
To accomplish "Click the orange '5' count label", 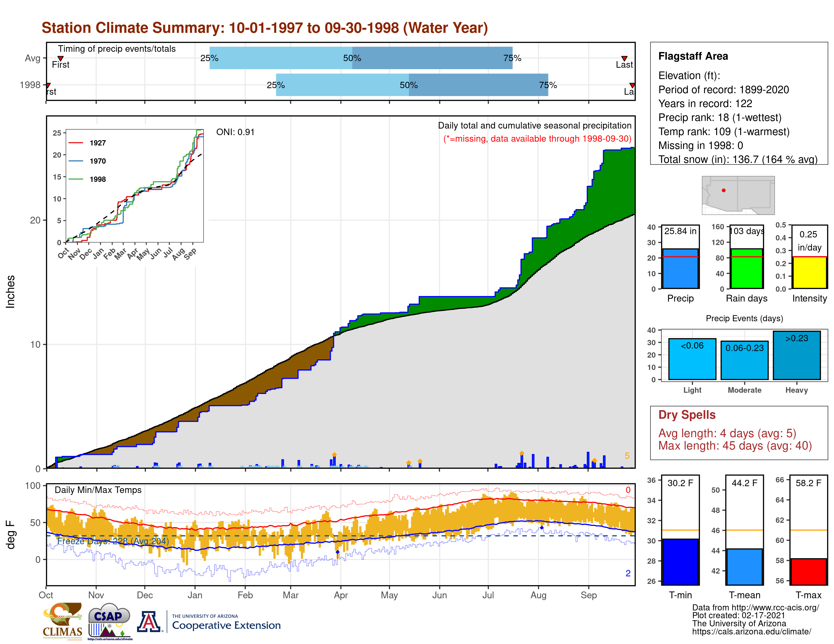I will 627,456.
